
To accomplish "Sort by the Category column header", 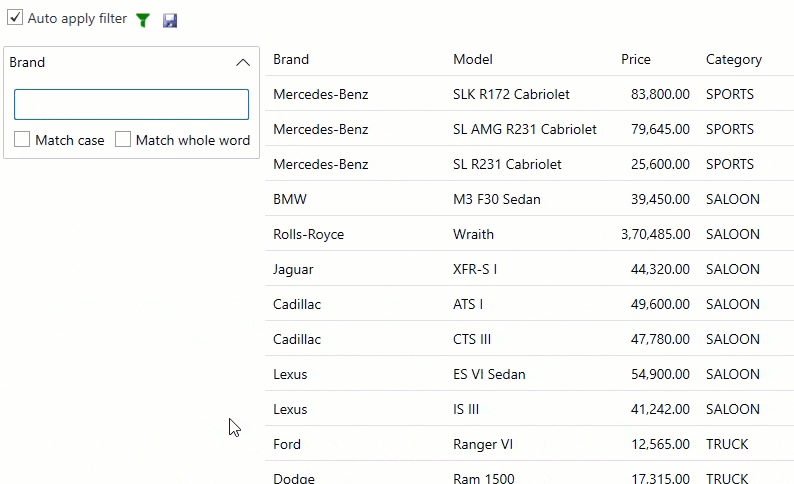I will (x=734, y=60).
